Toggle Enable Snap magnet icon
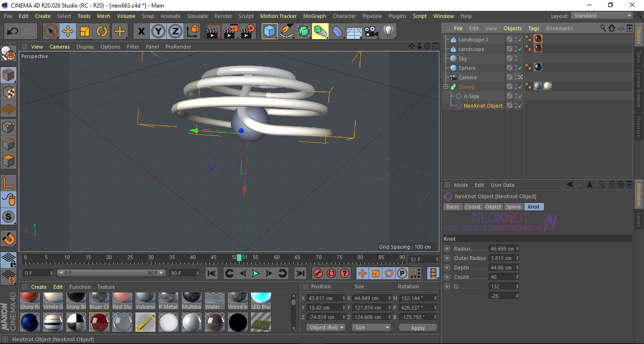The image size is (644, 344). pos(8,239)
